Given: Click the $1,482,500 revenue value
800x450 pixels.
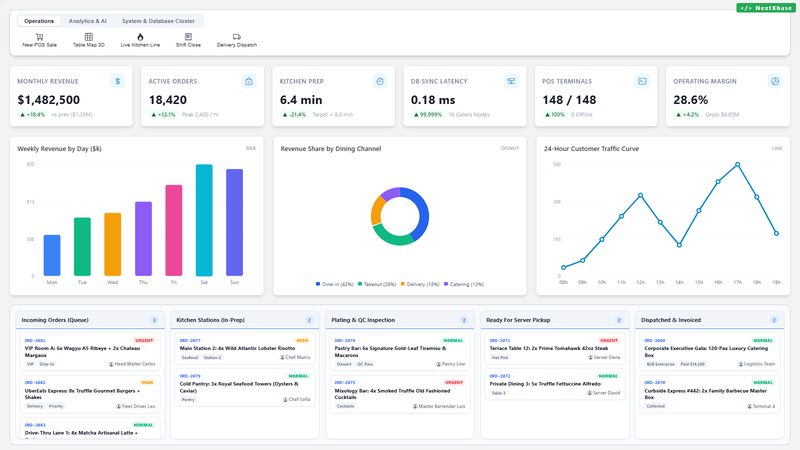Looking at the screenshot, I should point(48,100).
